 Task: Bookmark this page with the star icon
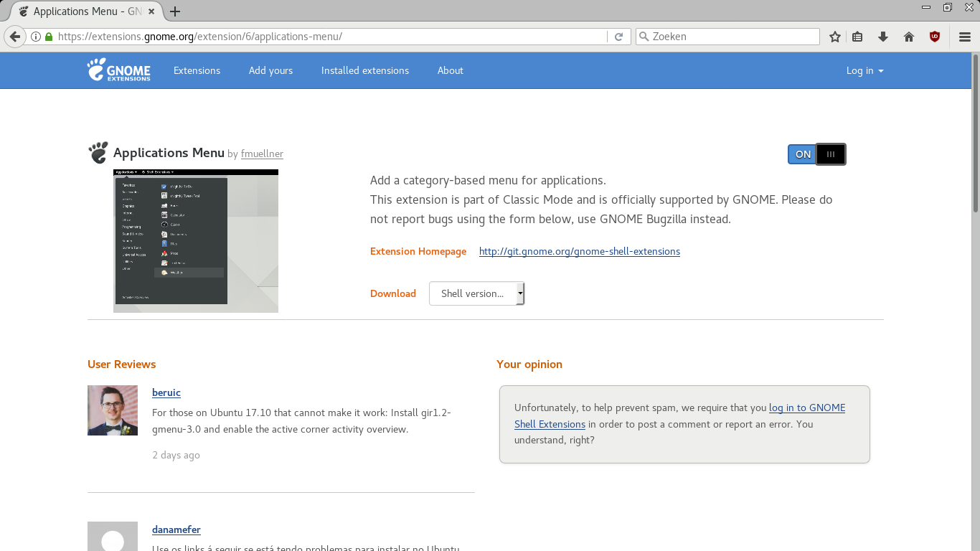coord(835,37)
